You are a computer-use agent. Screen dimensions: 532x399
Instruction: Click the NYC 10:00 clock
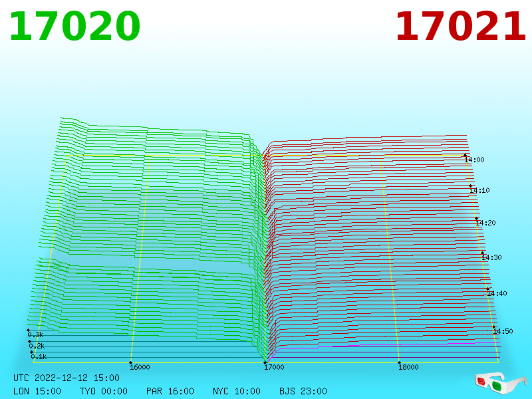237,391
